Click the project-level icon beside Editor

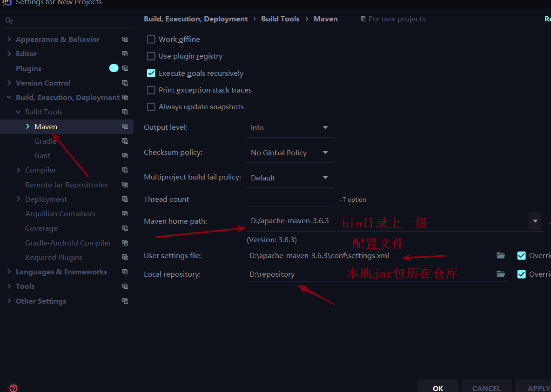point(125,54)
